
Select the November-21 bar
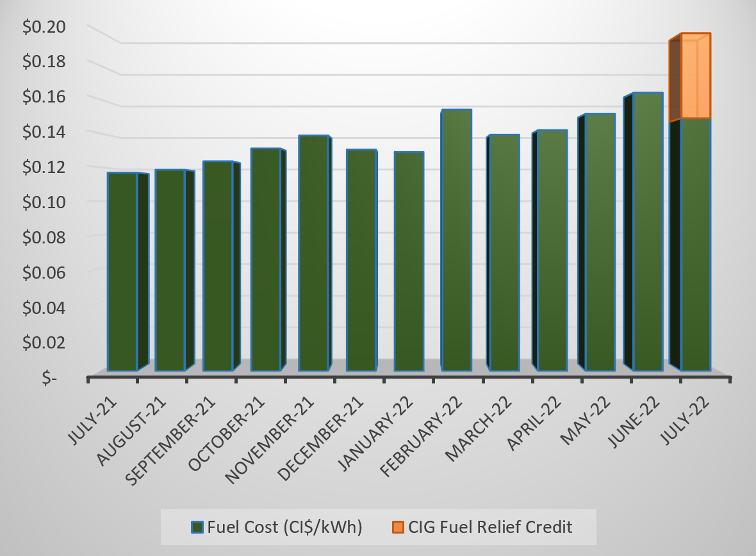(313, 254)
